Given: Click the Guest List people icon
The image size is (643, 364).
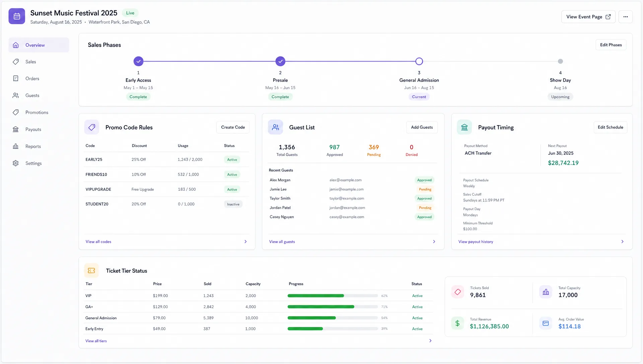Looking at the screenshot, I should point(275,127).
